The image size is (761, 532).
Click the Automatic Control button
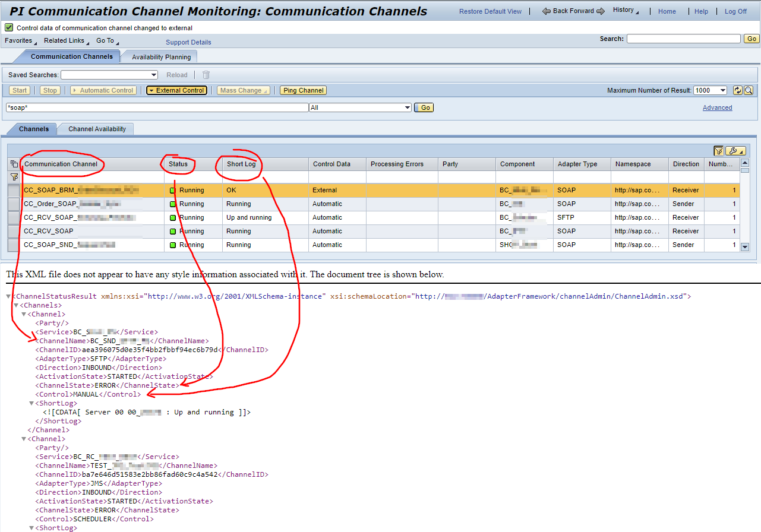tap(103, 90)
